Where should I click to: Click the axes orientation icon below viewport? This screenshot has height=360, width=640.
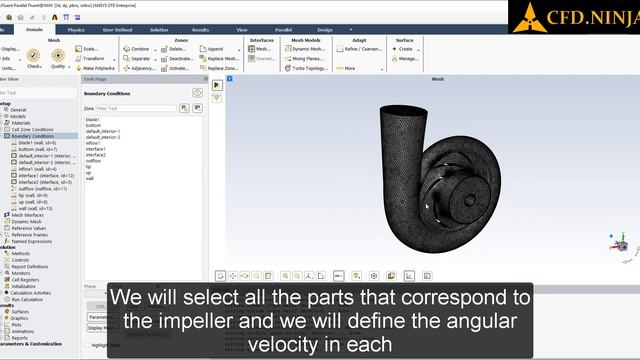coord(309,276)
